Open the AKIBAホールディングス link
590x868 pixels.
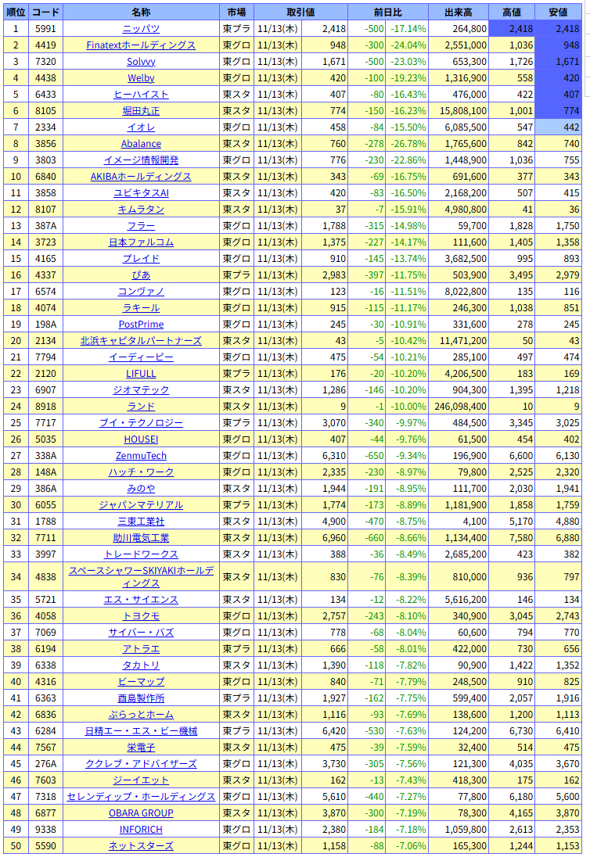(x=141, y=177)
